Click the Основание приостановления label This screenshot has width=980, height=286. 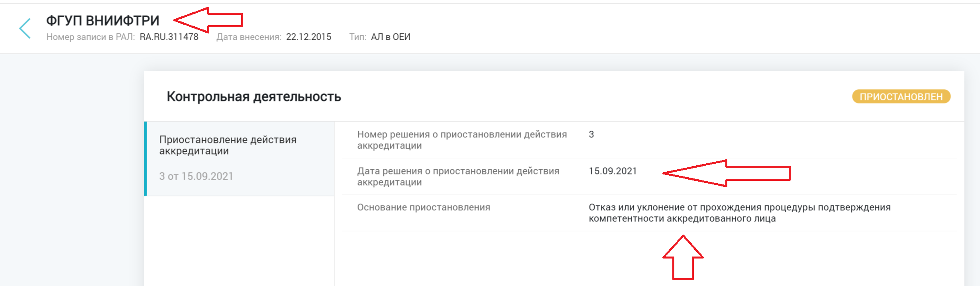coord(423,208)
